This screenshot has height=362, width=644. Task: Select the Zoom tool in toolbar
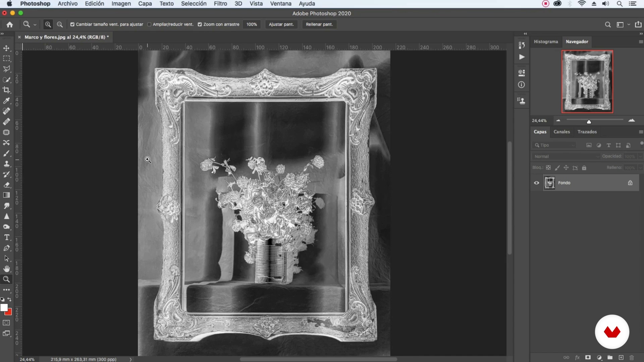click(6, 279)
